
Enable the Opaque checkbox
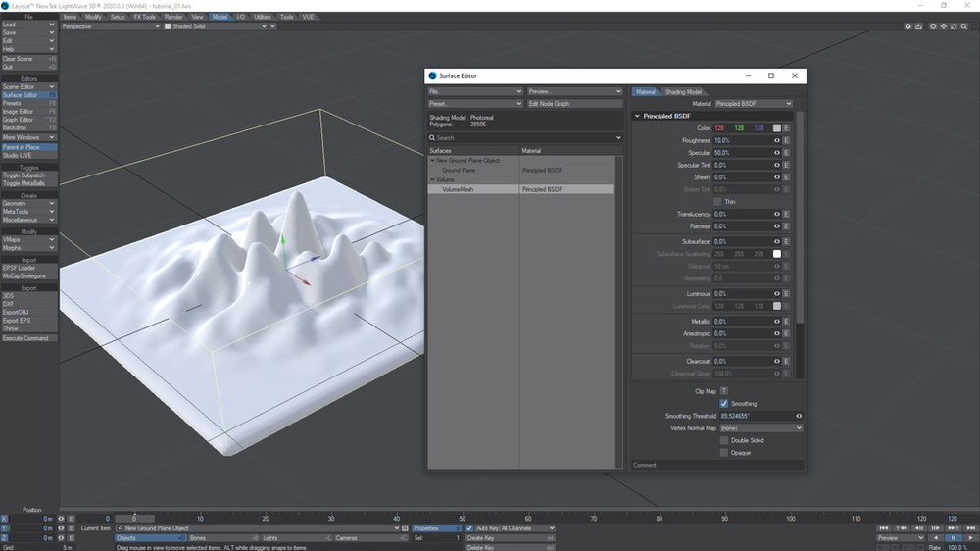pyautogui.click(x=724, y=453)
